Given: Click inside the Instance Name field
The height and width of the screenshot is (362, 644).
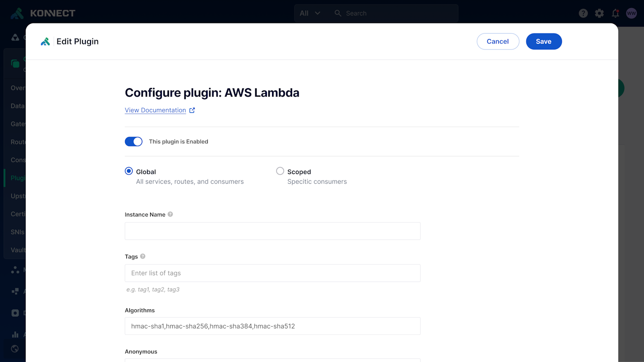Looking at the screenshot, I should tap(273, 231).
